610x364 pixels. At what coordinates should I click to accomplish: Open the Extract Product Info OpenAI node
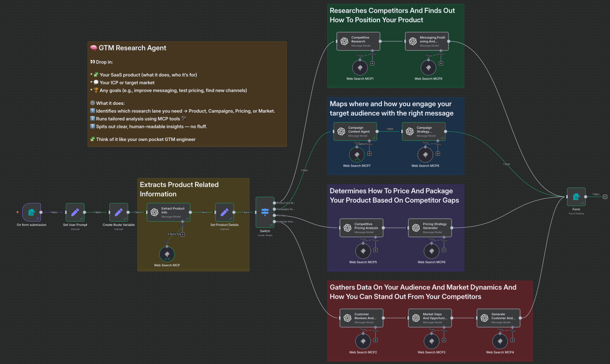point(168,212)
